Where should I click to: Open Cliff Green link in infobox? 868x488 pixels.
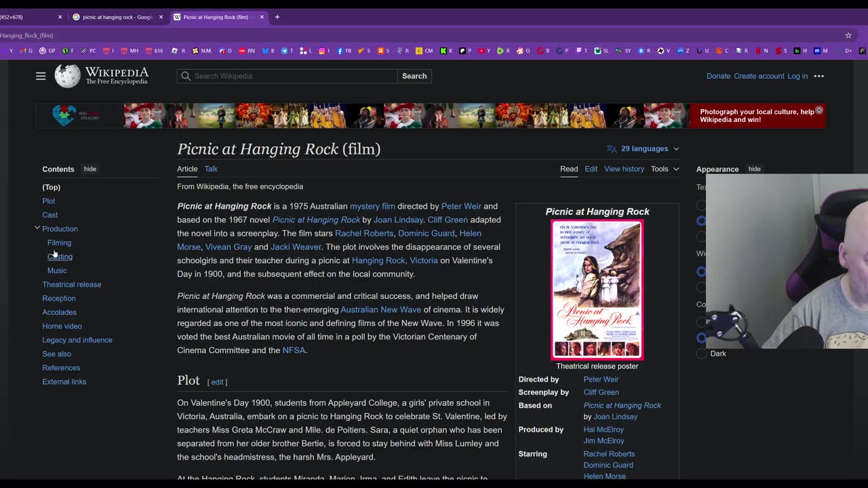point(601,392)
